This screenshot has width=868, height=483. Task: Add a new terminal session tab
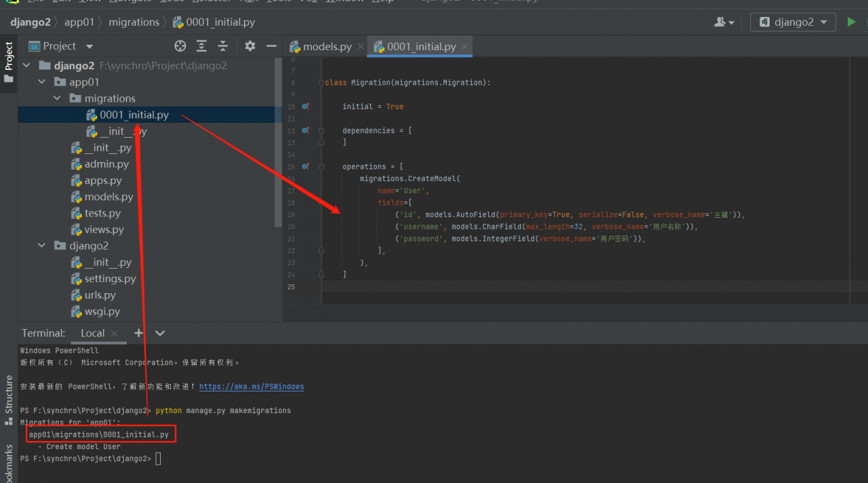(139, 333)
